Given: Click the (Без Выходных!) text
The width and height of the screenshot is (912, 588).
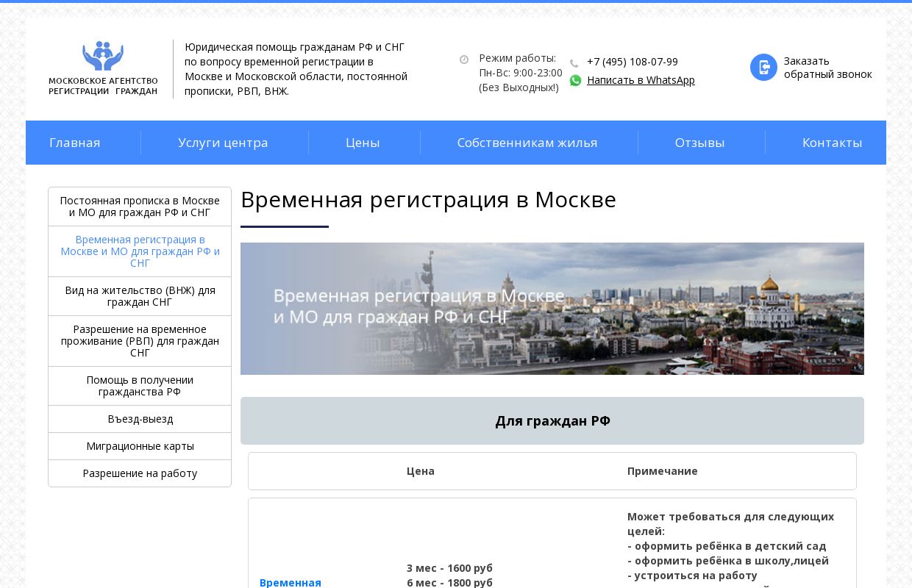Looking at the screenshot, I should (519, 87).
